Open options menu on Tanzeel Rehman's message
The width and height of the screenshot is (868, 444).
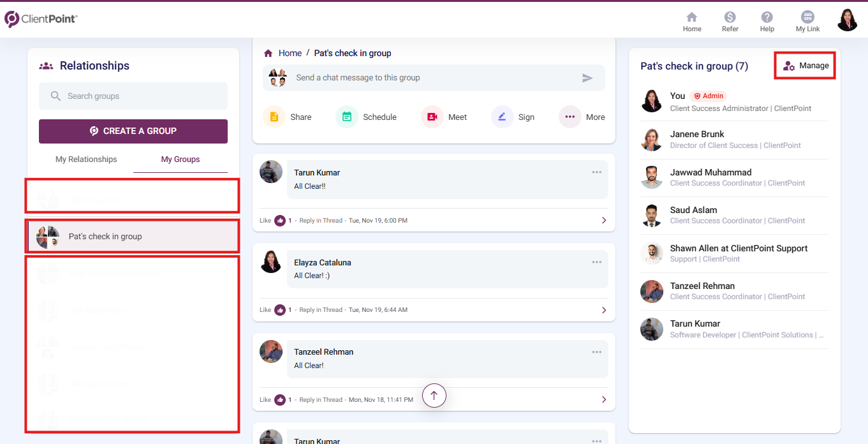click(596, 352)
